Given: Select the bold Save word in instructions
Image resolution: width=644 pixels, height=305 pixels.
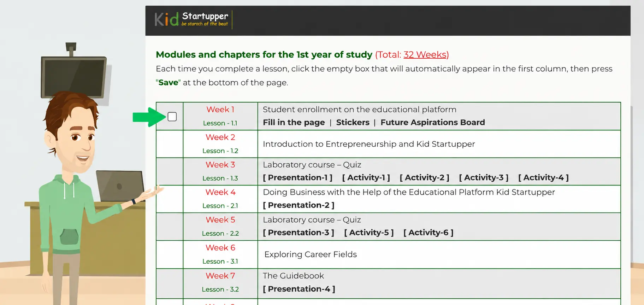Looking at the screenshot, I should (168, 82).
